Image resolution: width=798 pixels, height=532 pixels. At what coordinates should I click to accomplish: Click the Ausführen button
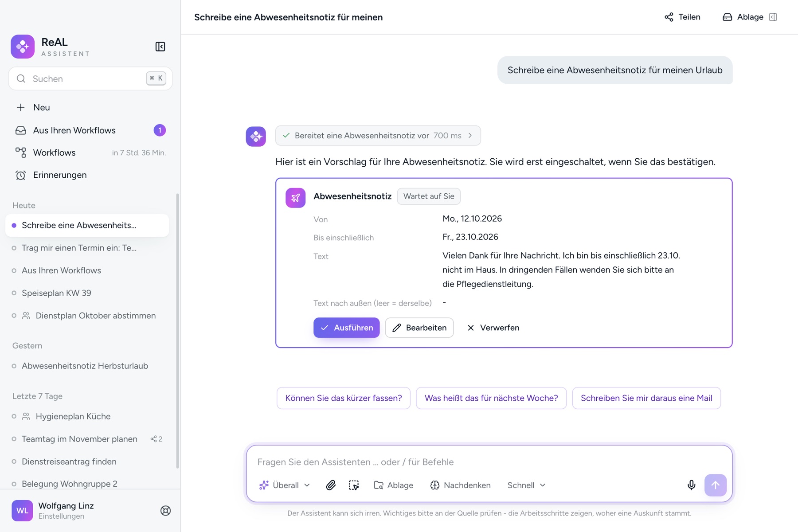[x=346, y=328]
